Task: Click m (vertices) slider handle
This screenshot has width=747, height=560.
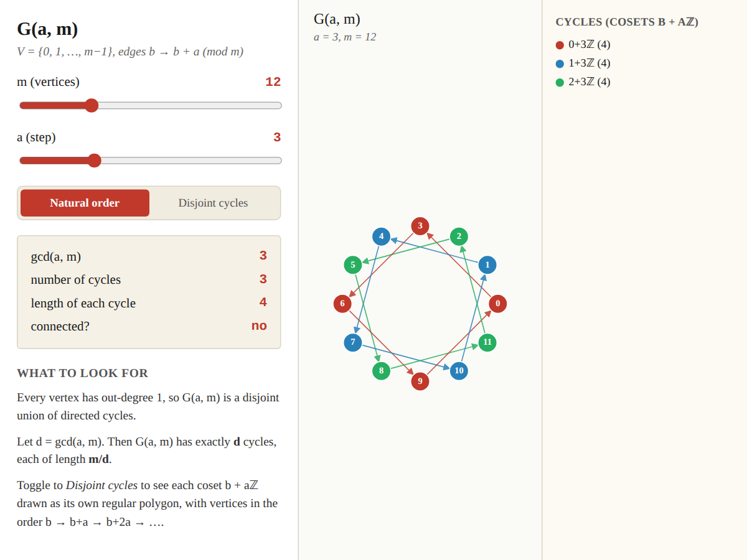Action: (92, 105)
